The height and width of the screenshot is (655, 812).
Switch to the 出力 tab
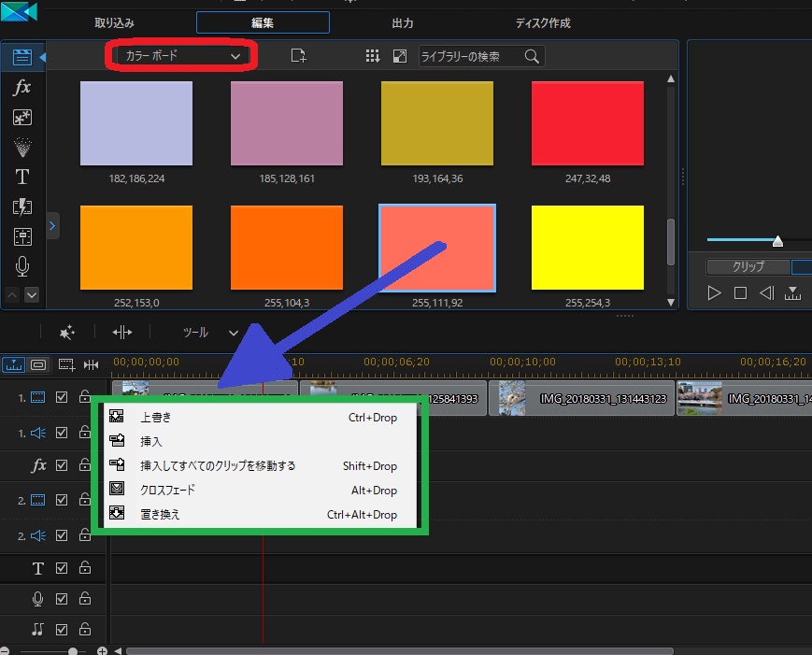403,22
